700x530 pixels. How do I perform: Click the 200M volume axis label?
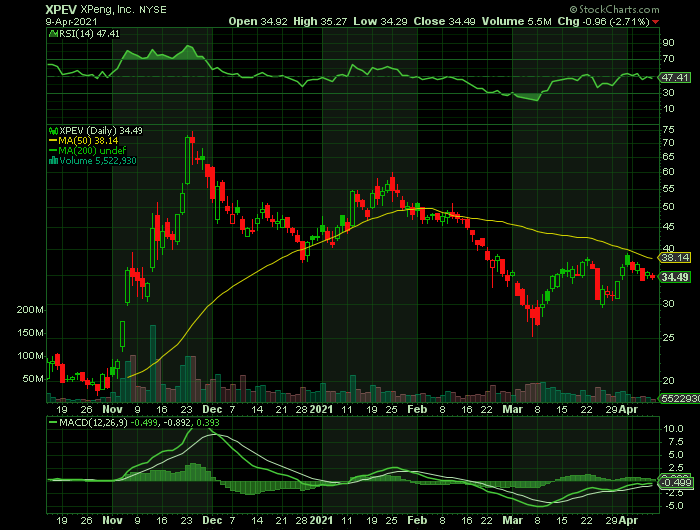30,310
